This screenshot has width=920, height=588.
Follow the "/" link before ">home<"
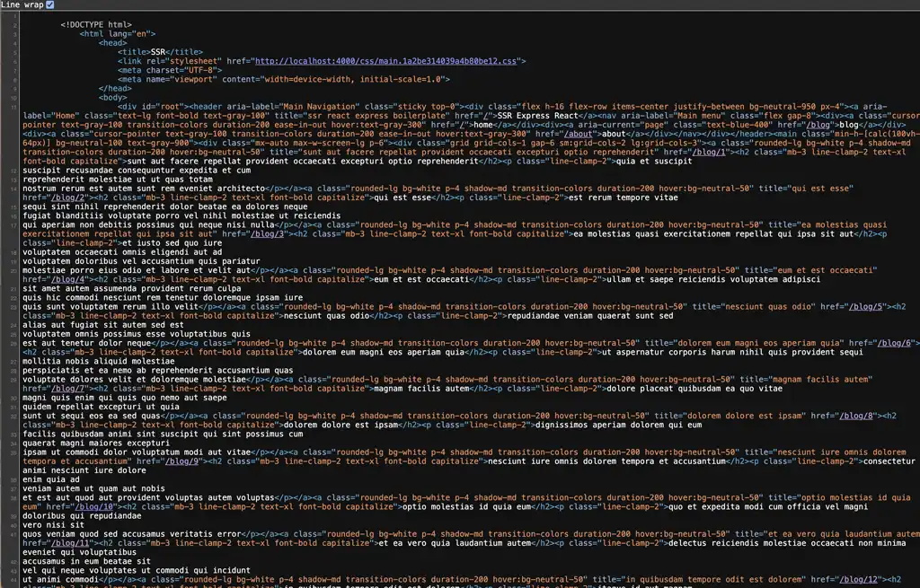point(462,125)
